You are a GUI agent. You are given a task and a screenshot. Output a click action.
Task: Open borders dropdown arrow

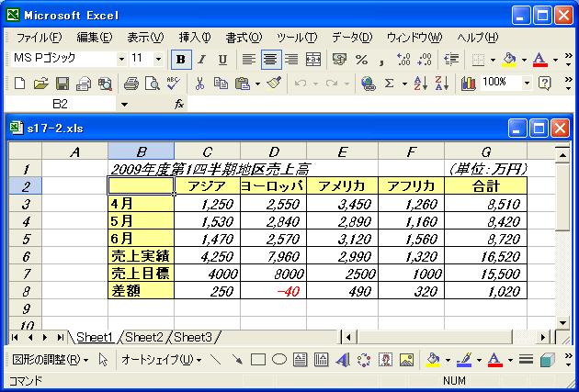click(493, 60)
